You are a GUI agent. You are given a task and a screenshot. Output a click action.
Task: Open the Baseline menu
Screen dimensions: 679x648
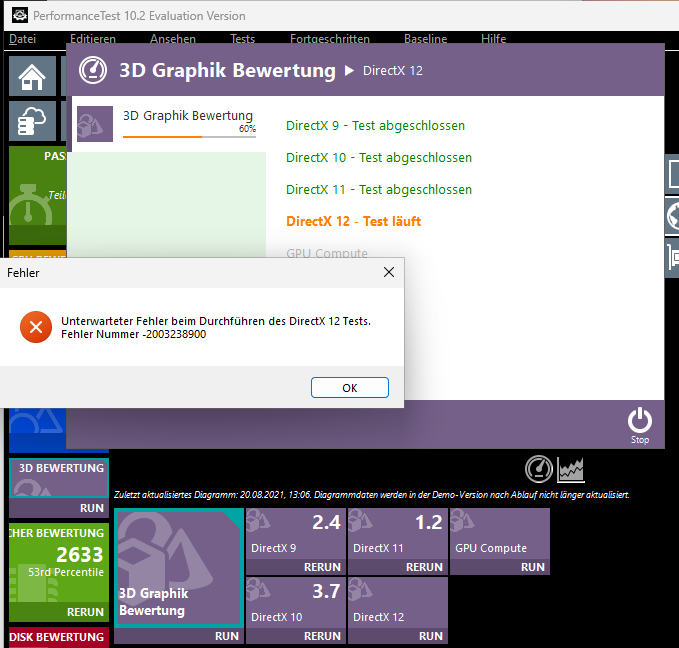pos(425,39)
